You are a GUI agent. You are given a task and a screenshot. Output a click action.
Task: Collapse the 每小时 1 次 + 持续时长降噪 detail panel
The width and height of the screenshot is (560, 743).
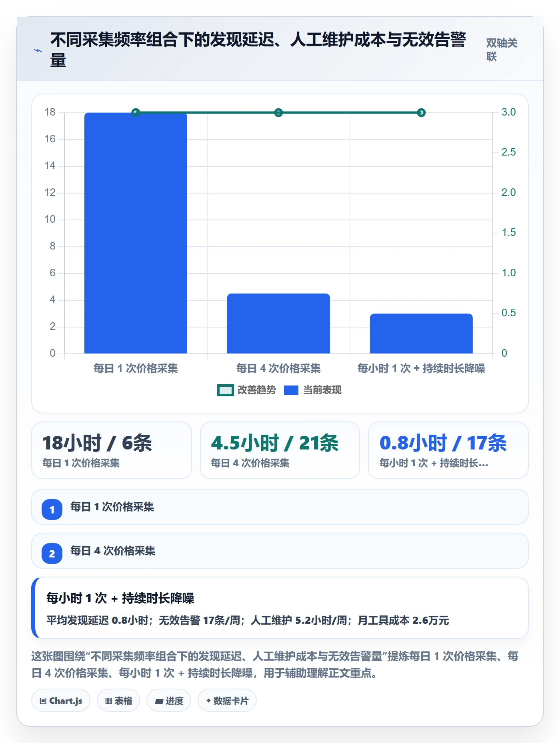click(x=280, y=608)
